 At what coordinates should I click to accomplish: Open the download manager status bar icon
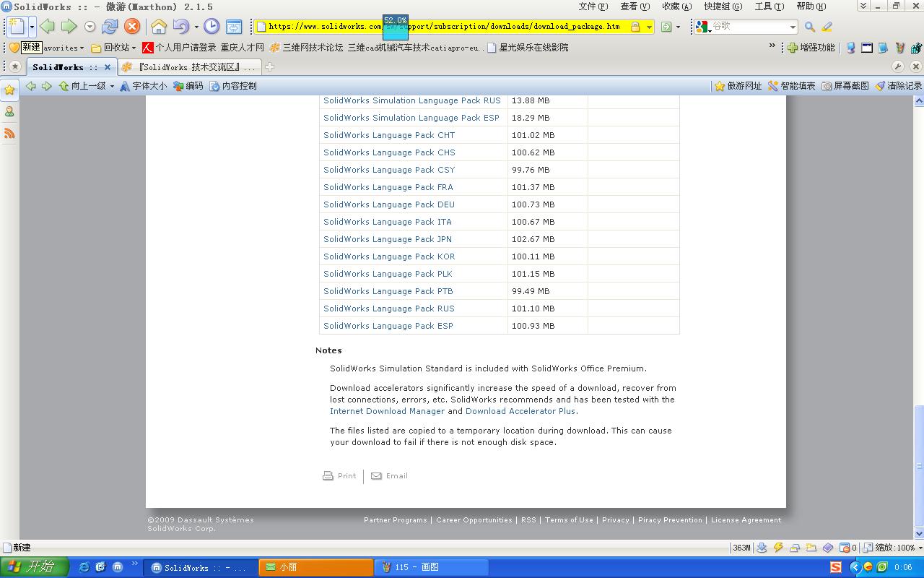[762, 548]
